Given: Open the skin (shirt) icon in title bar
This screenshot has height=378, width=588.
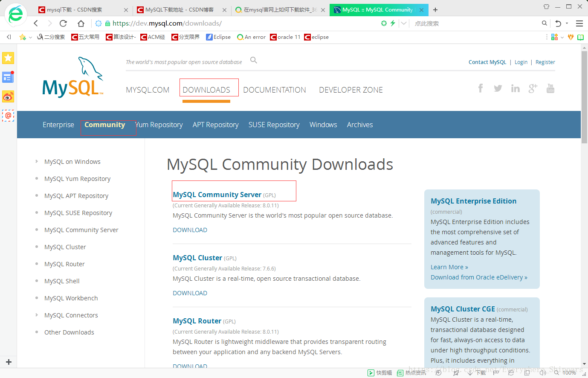Looking at the screenshot, I should [547, 6].
